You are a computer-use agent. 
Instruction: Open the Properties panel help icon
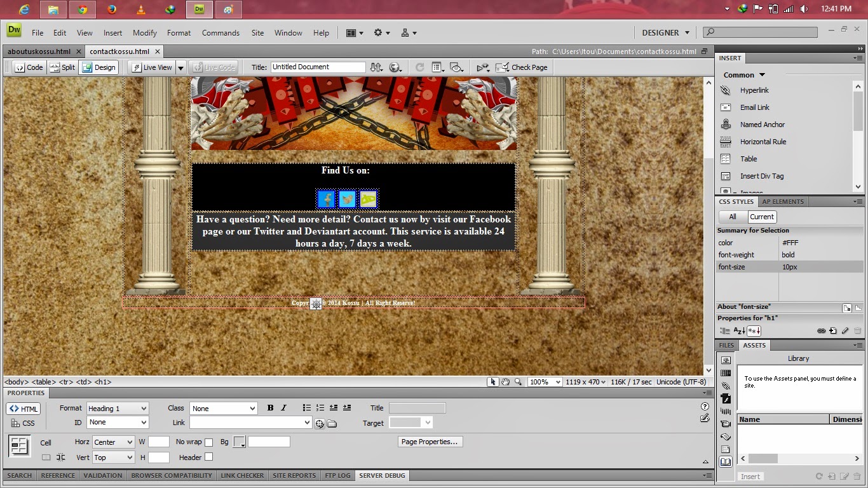pos(705,407)
